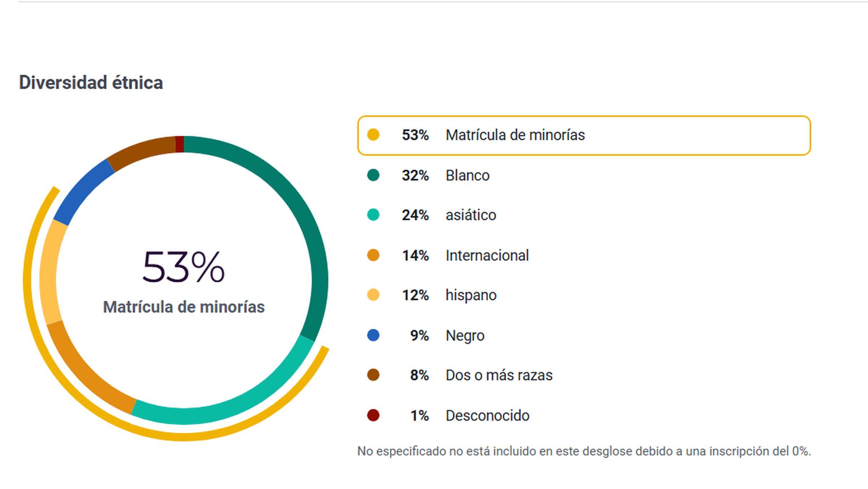Click the "Diversidad étnica" heading
Viewport: 868px width, 489px height.
point(91,83)
